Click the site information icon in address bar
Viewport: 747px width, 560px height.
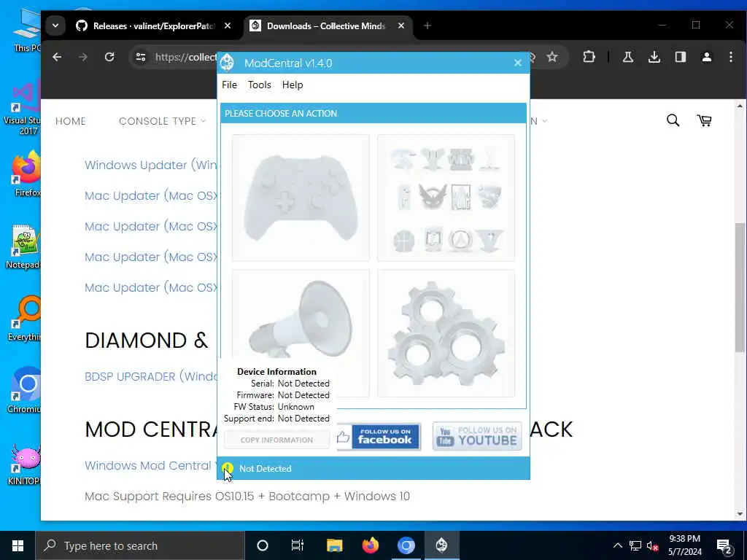(x=141, y=57)
